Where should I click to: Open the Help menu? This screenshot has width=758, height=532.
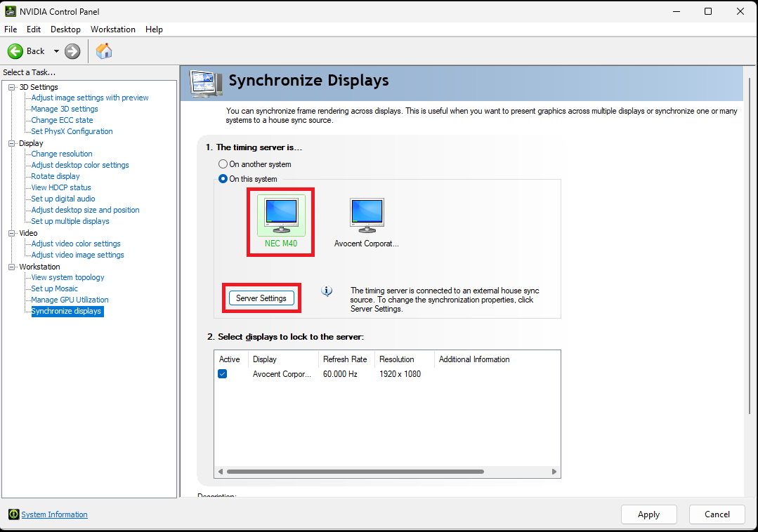[154, 29]
